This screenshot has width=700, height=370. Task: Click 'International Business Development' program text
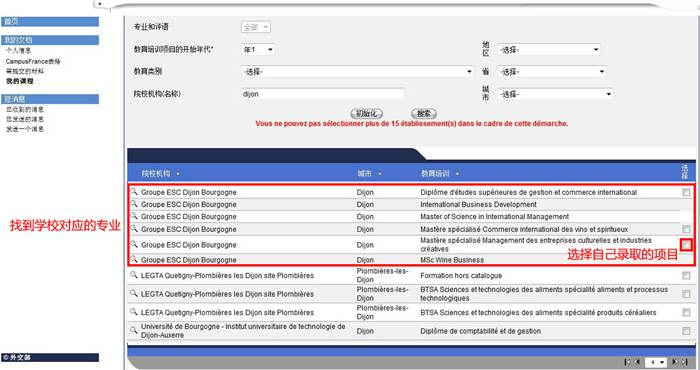[x=478, y=204]
